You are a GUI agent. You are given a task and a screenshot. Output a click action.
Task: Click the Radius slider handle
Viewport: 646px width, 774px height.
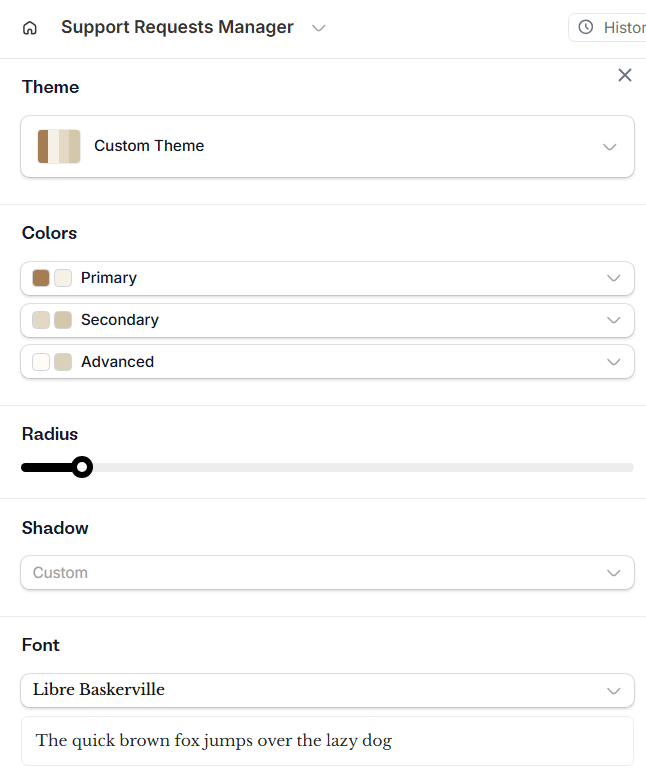click(83, 467)
